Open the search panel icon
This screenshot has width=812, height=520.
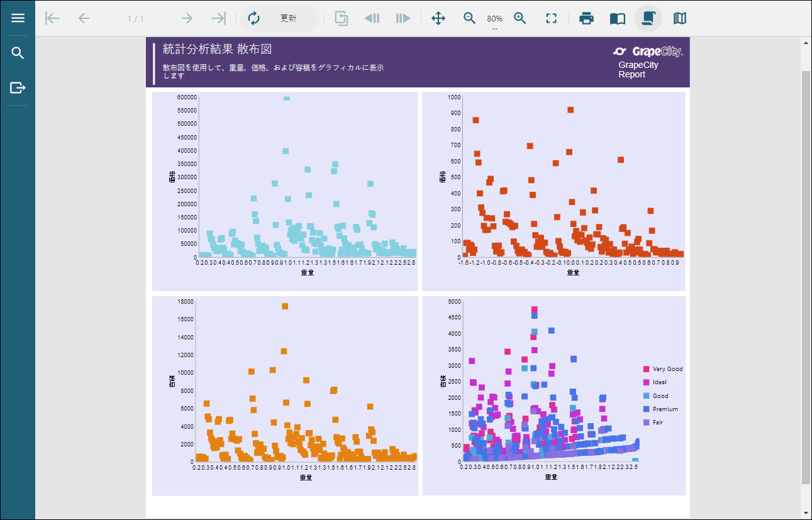click(18, 53)
